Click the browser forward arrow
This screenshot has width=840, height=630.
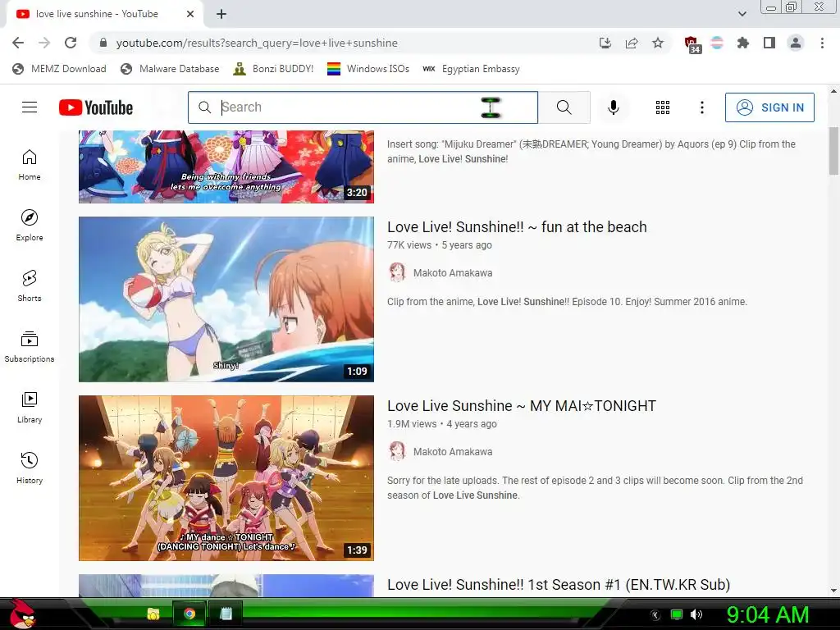click(x=44, y=43)
